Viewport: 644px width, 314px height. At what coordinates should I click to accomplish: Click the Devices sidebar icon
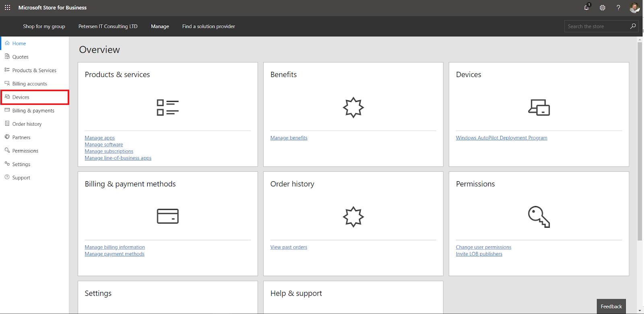pyautogui.click(x=7, y=97)
